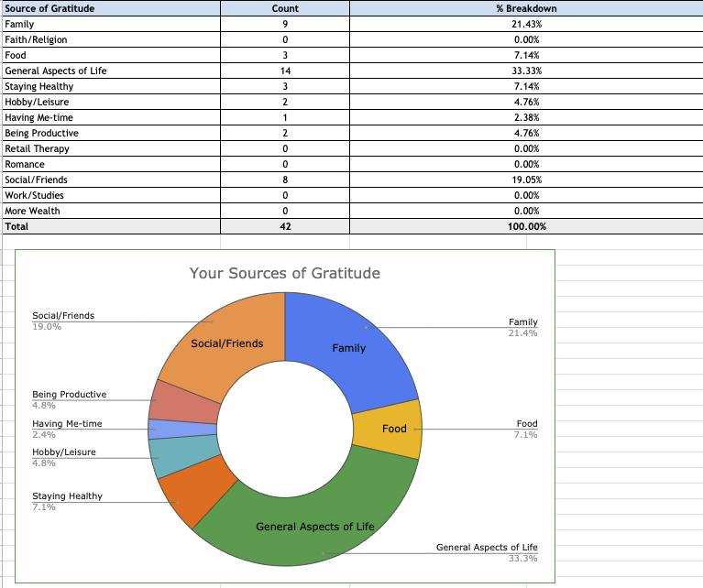
Task: Click the "Being Productive" 4.8% chart label
Action: (x=69, y=398)
